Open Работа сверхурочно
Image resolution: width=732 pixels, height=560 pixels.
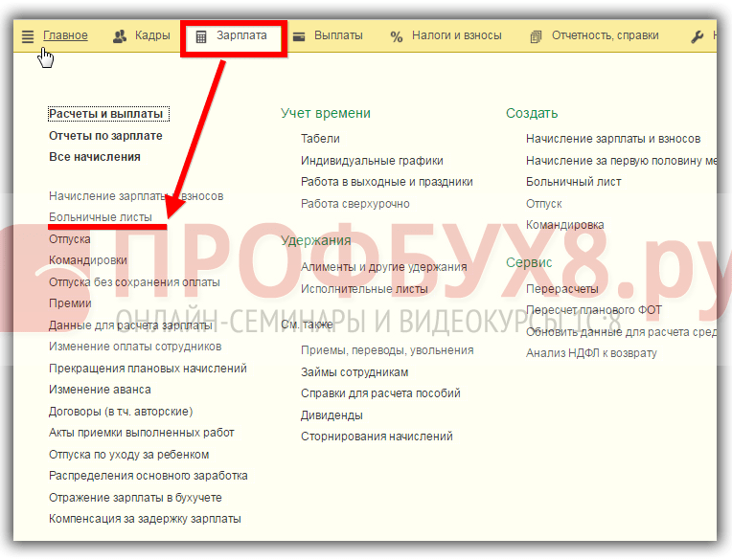pyautogui.click(x=355, y=204)
